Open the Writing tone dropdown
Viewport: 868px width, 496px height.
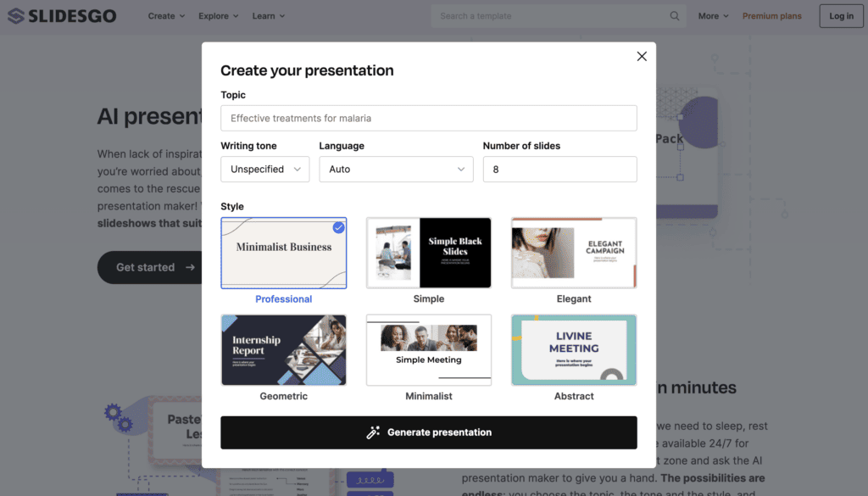click(264, 169)
